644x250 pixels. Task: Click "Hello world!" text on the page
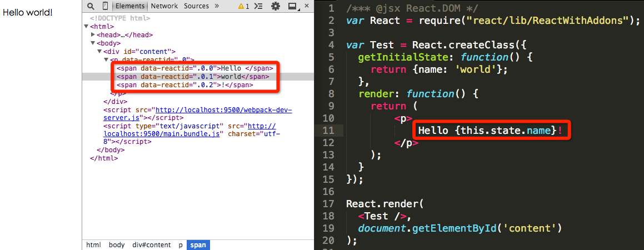pos(28,12)
